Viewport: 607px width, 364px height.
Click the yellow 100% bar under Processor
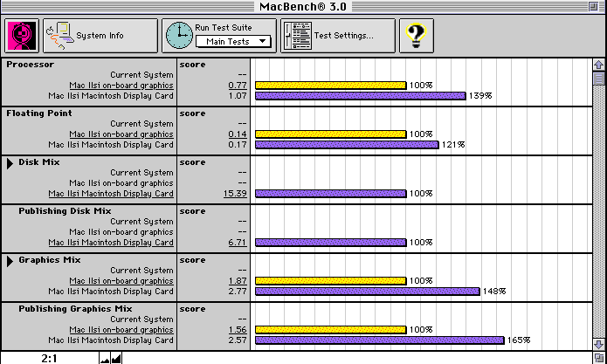coord(331,86)
